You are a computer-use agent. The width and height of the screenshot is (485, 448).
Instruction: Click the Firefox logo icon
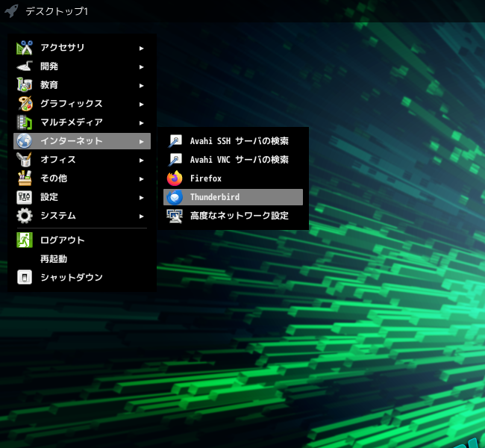point(175,178)
